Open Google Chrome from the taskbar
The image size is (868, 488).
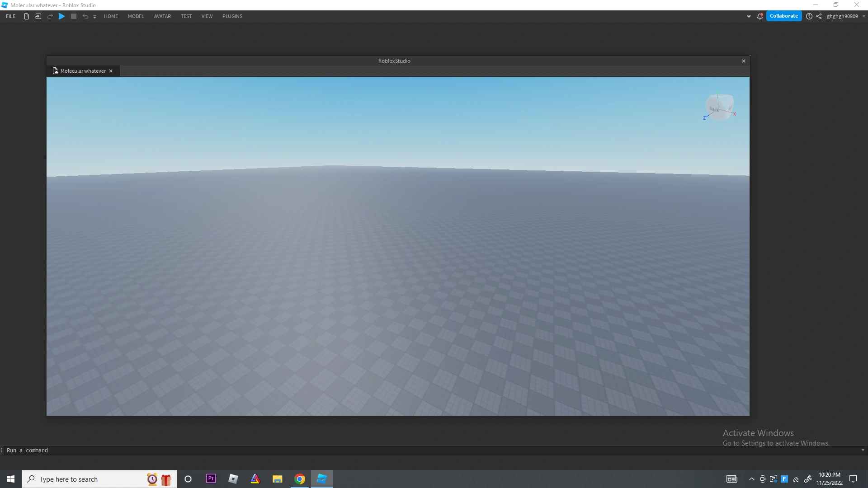click(300, 479)
